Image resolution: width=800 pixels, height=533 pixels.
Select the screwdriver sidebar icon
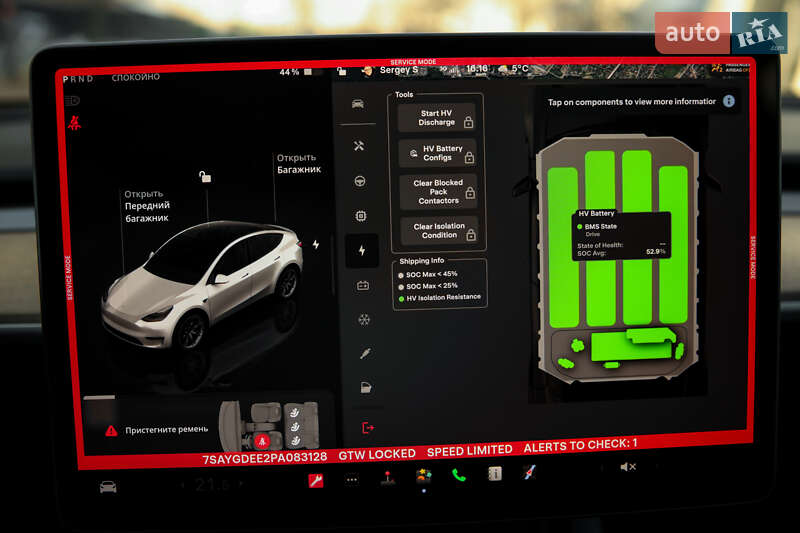365,353
